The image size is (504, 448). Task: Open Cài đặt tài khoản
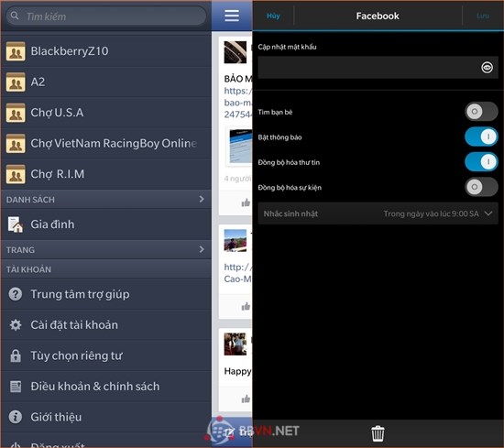106,325
